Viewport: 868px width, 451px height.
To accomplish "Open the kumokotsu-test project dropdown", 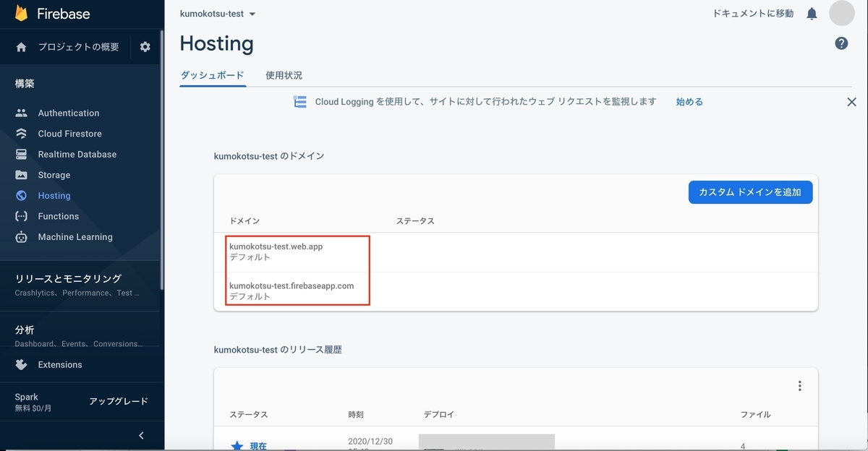I will click(x=218, y=14).
